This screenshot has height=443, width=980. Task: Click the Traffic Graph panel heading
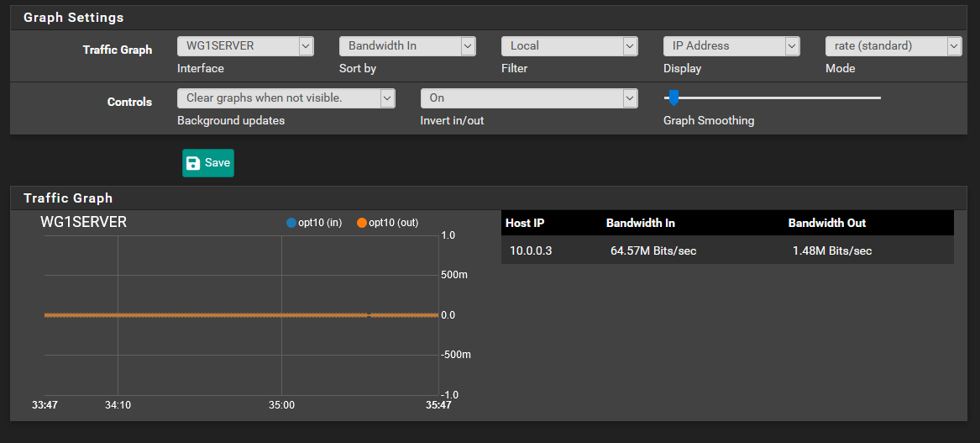pos(68,198)
